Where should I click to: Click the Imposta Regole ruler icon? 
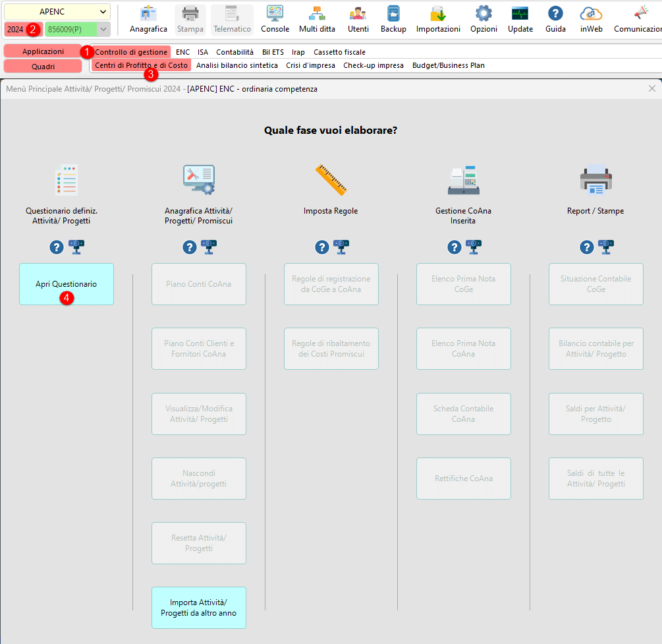tap(331, 180)
